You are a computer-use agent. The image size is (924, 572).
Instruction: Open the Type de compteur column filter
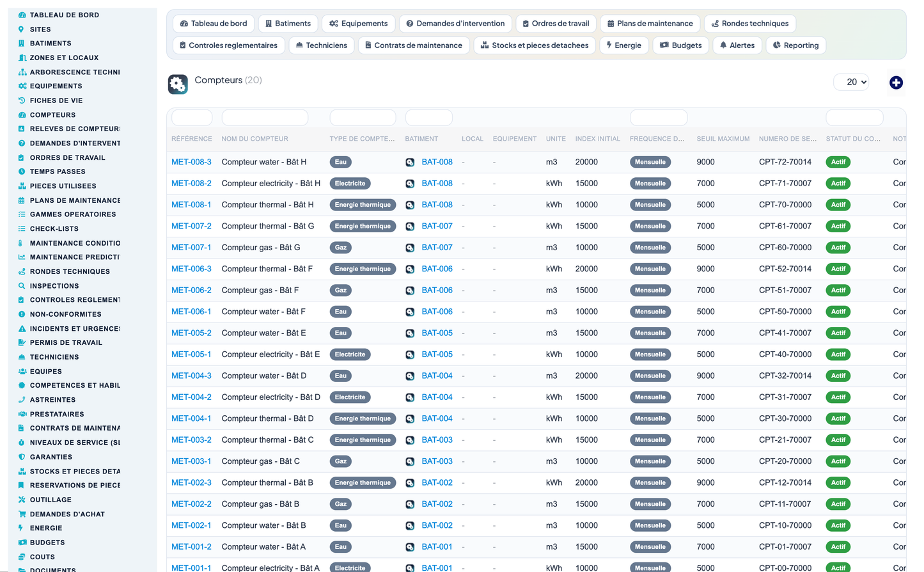pyautogui.click(x=363, y=118)
